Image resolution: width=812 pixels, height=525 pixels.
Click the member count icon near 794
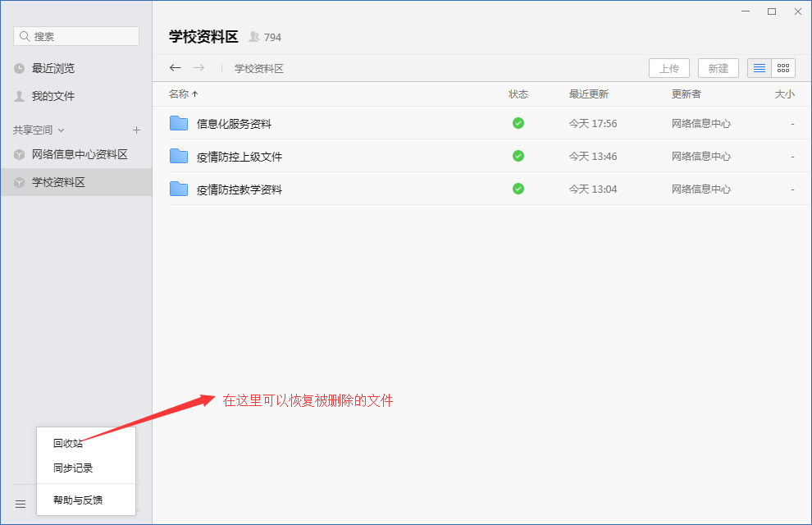(x=254, y=37)
